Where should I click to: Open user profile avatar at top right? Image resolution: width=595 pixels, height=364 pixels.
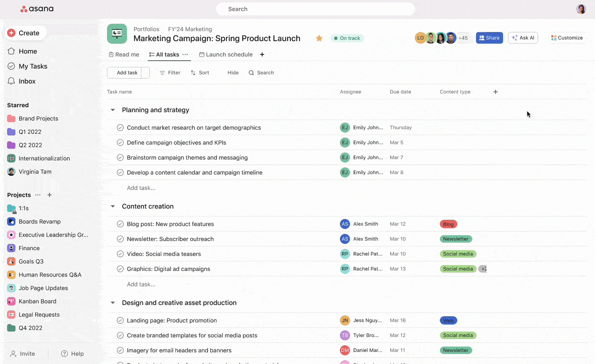pyautogui.click(x=581, y=9)
